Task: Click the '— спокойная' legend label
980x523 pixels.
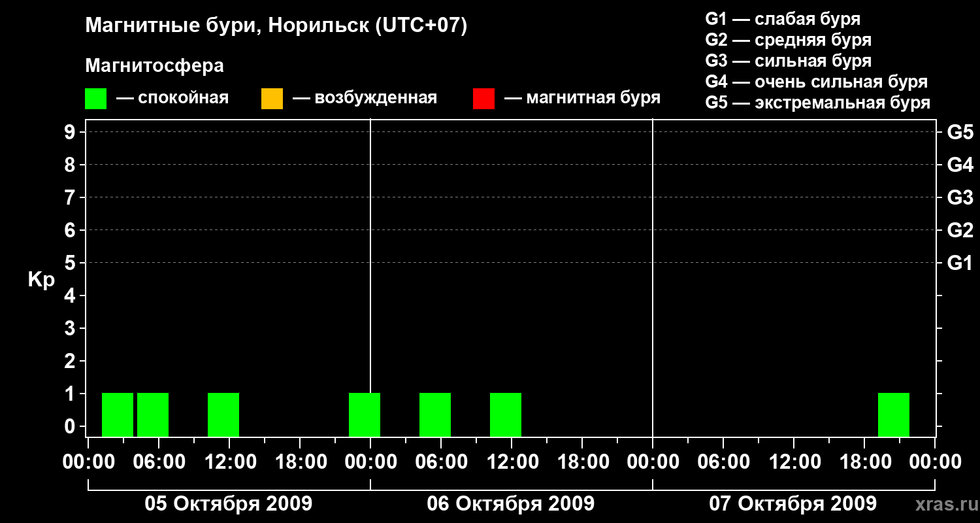Action: [172, 98]
